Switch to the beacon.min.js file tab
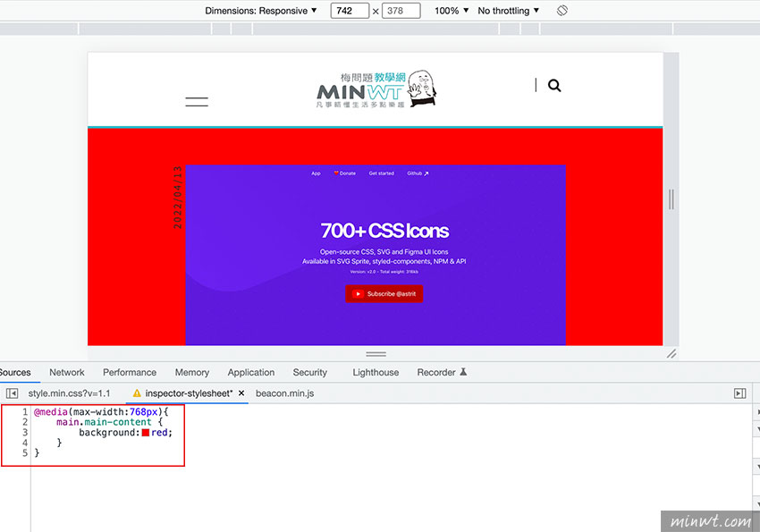Screen dimensions: 760x532 pos(285,393)
